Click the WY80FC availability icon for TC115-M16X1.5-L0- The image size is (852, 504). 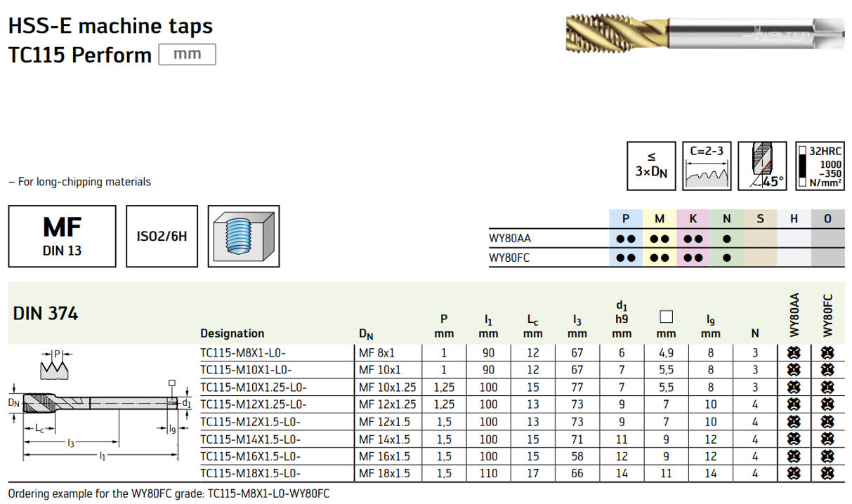click(827, 456)
